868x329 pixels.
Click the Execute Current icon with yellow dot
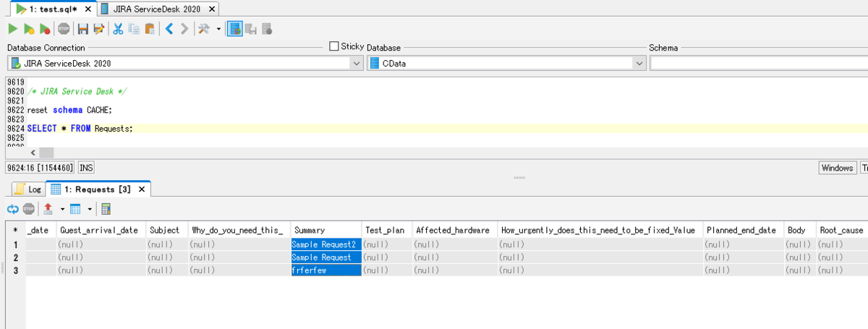click(29, 29)
